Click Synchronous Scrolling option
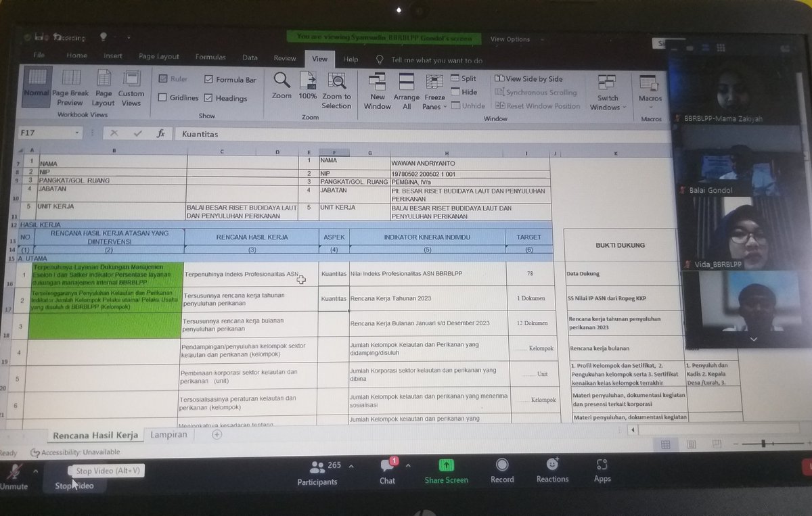The height and width of the screenshot is (516, 812). click(536, 93)
